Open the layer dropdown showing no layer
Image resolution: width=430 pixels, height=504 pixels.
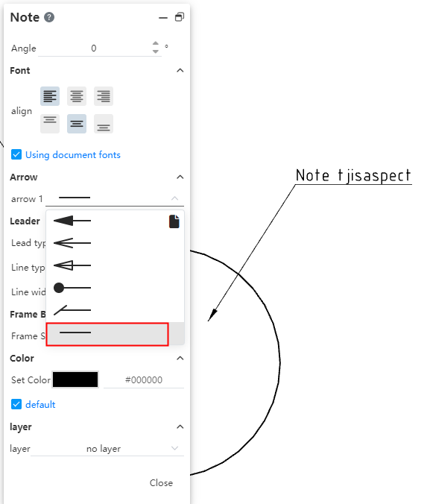click(x=107, y=448)
